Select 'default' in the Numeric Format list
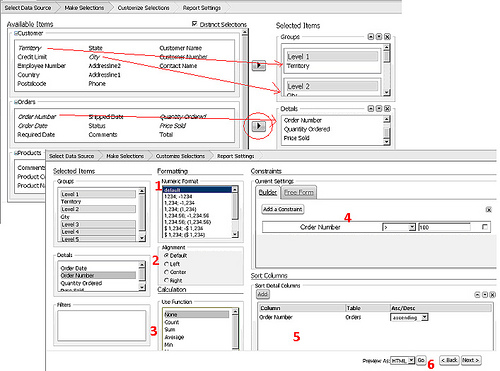The image size is (500, 371). click(x=197, y=190)
